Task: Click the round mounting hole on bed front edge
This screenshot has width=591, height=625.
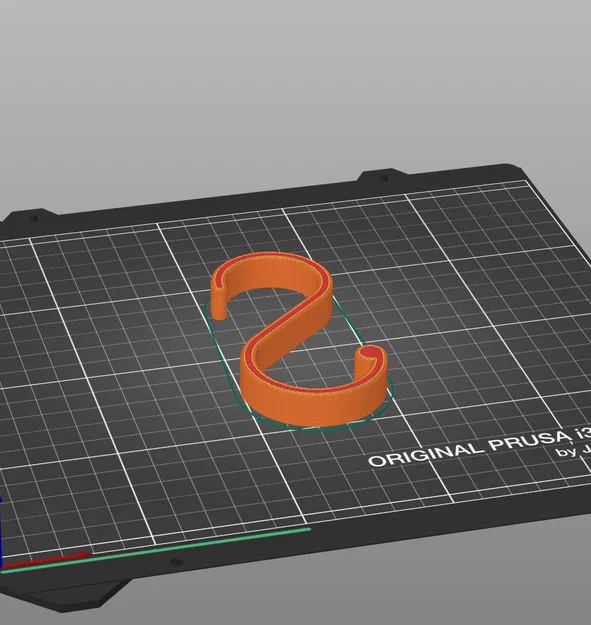Action: pos(176,562)
